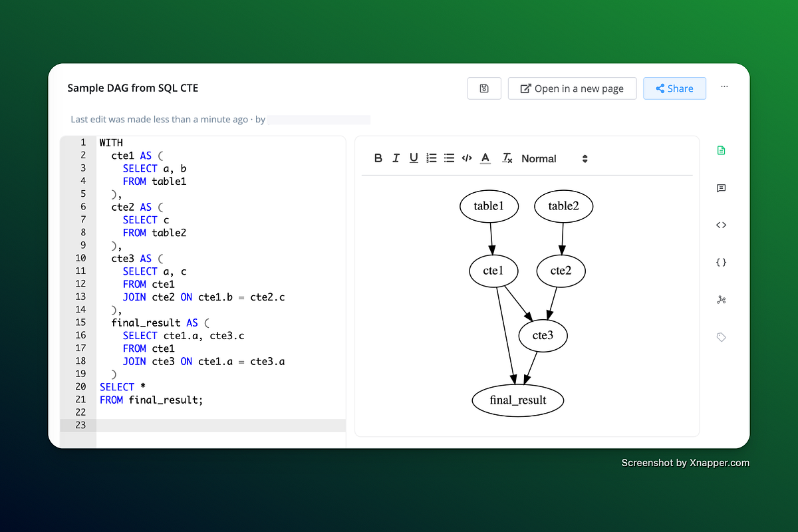Select the DAG graph icon in the sidebar
This screenshot has height=532, width=798.
click(x=721, y=300)
